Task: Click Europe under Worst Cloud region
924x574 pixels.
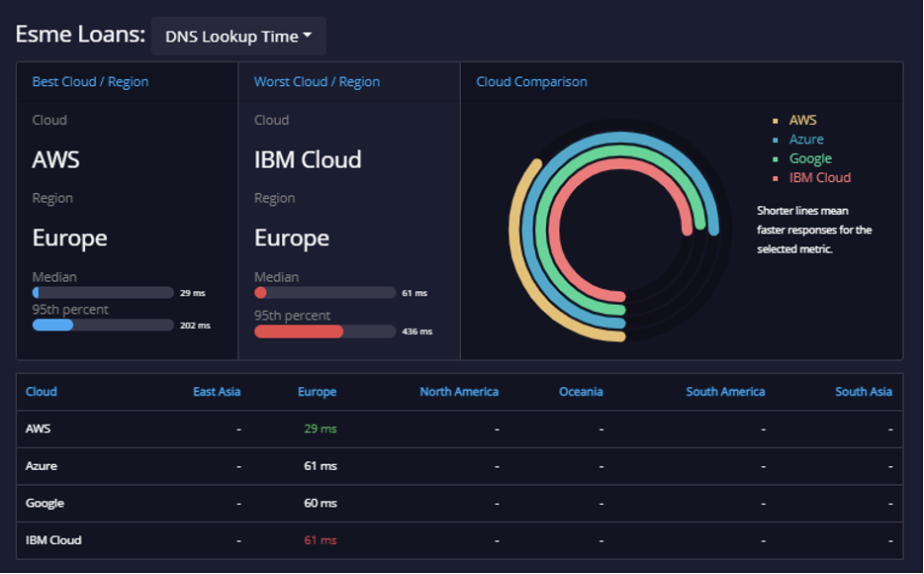Action: (x=292, y=239)
